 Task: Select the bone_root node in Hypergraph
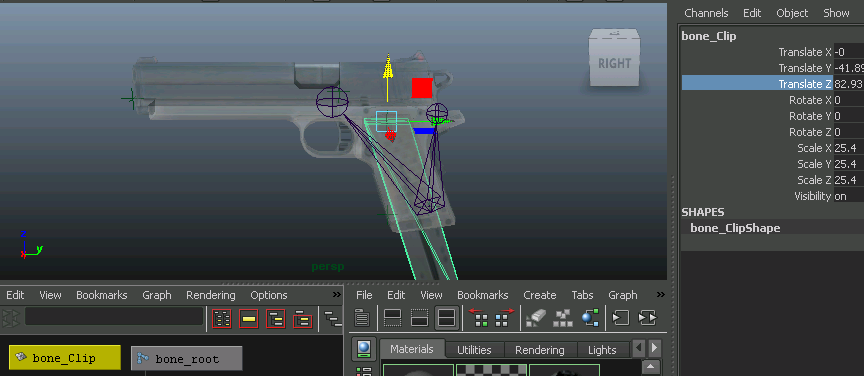point(187,359)
